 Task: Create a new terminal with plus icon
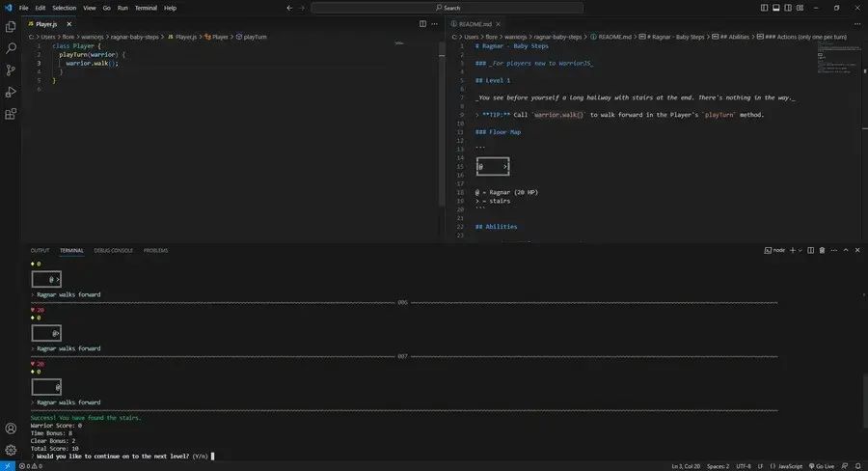792,251
